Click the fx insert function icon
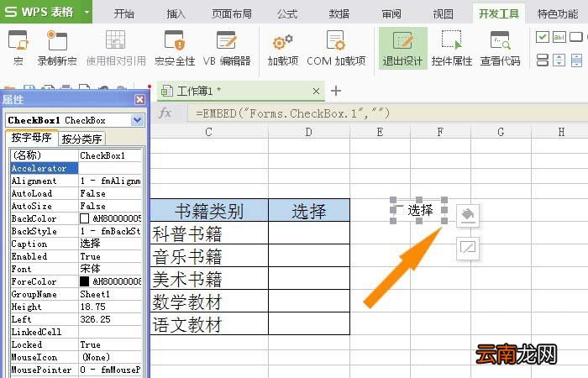This screenshot has width=588, height=378. click(x=165, y=113)
